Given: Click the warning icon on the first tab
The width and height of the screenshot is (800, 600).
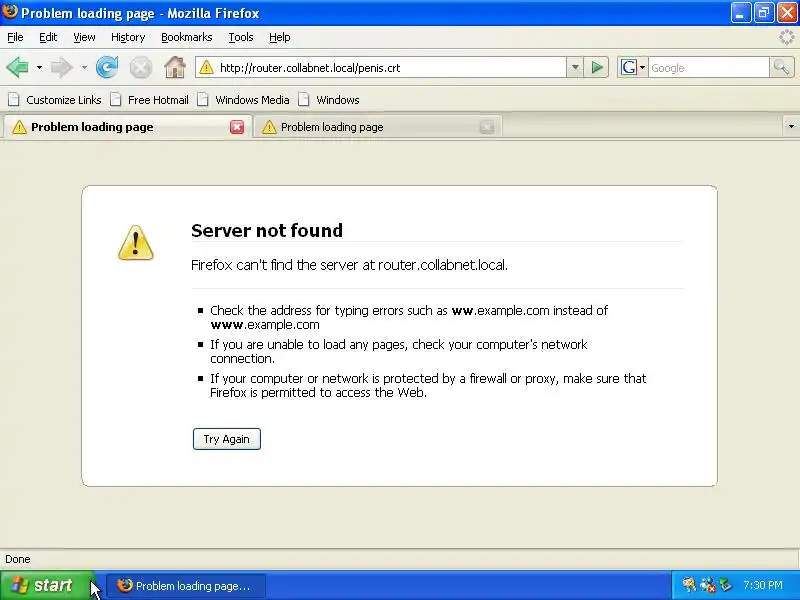Looking at the screenshot, I should tap(19, 127).
